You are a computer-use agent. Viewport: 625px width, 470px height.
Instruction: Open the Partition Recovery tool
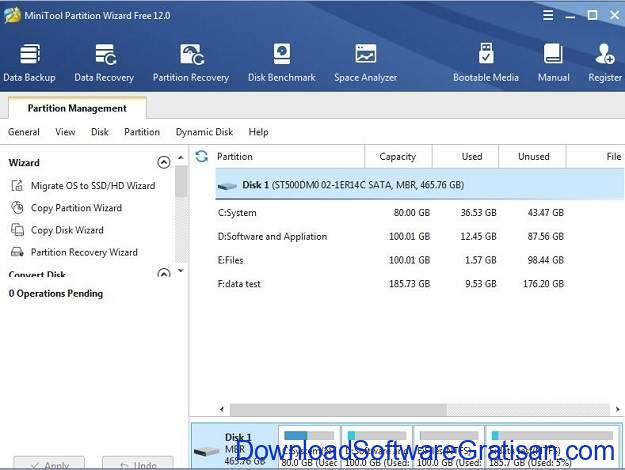190,62
